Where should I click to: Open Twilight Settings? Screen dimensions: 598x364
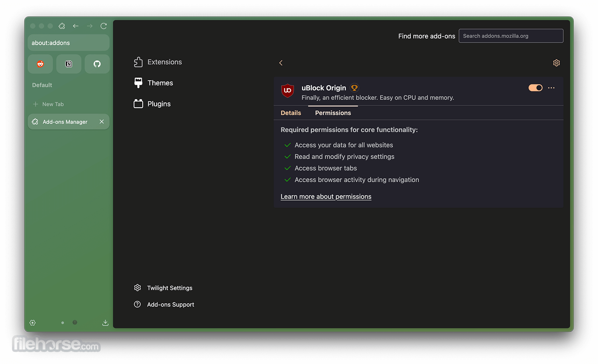tap(163, 288)
